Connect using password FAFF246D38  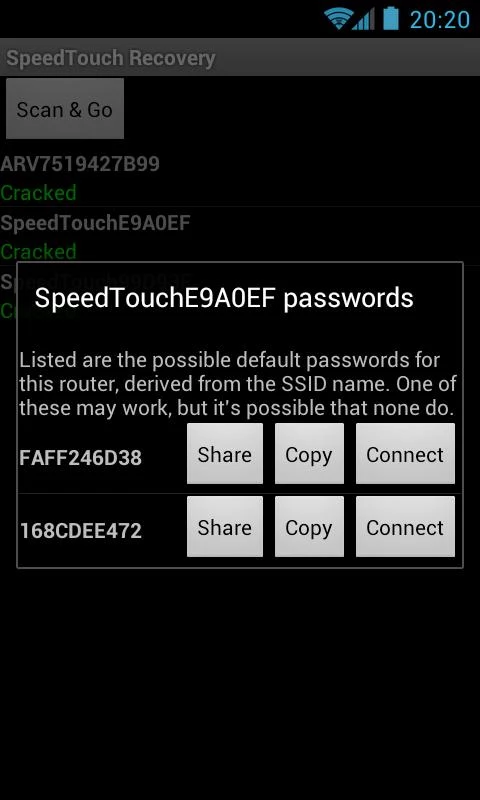tap(405, 454)
